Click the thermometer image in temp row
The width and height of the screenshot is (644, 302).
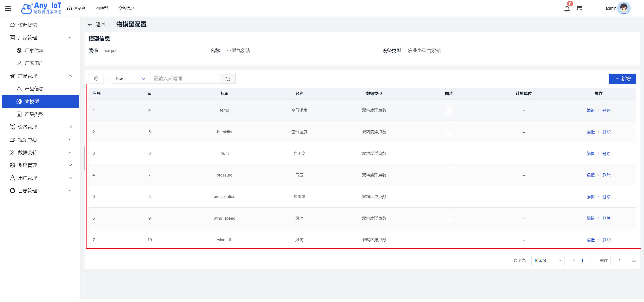449,109
